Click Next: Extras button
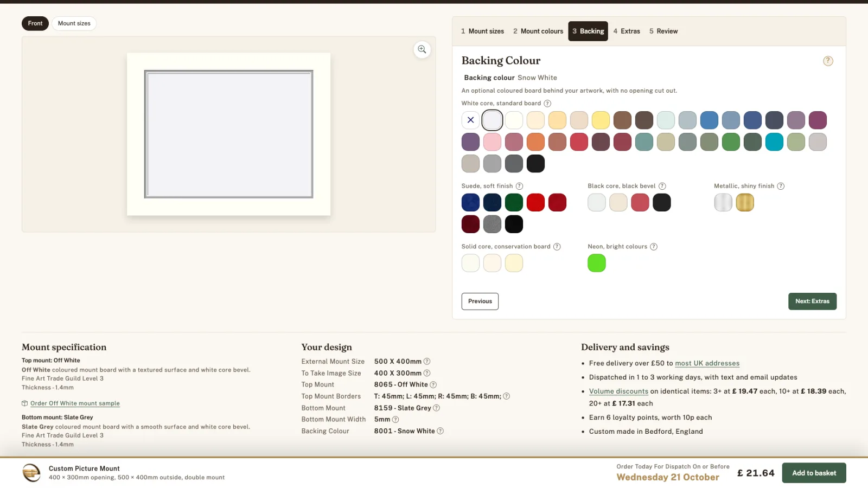 (x=812, y=301)
